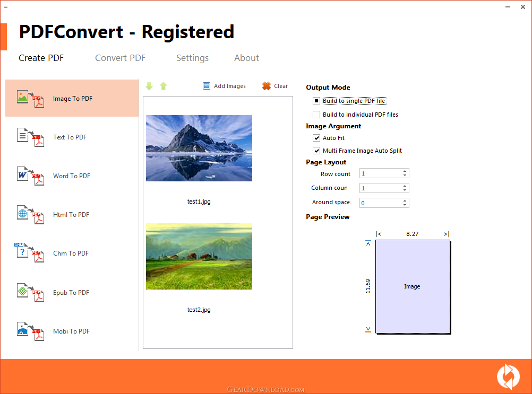
Task: Click Build to individual PDF files label
Action: click(361, 115)
